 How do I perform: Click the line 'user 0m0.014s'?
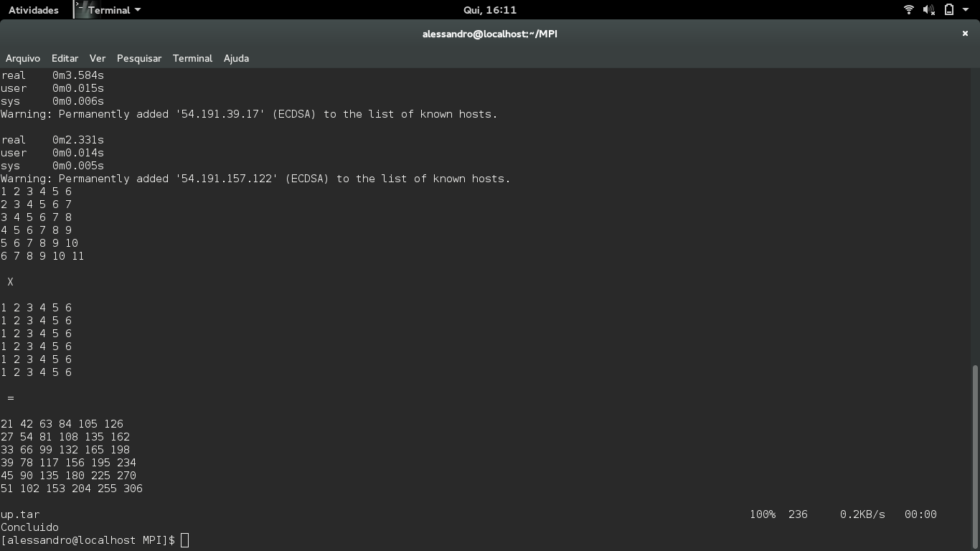click(52, 153)
